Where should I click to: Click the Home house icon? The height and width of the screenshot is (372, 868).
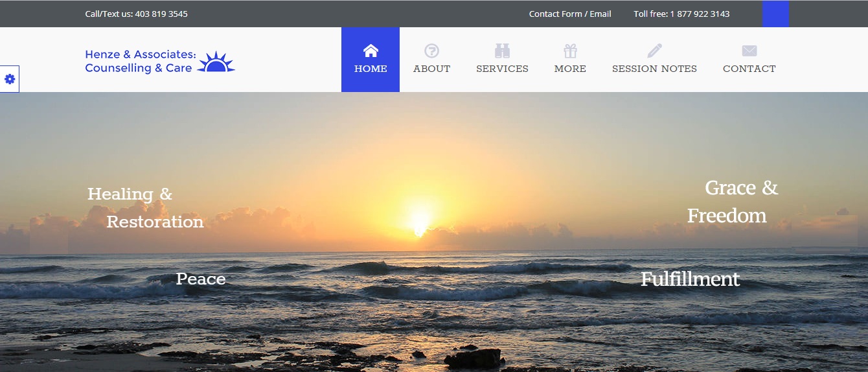371,51
